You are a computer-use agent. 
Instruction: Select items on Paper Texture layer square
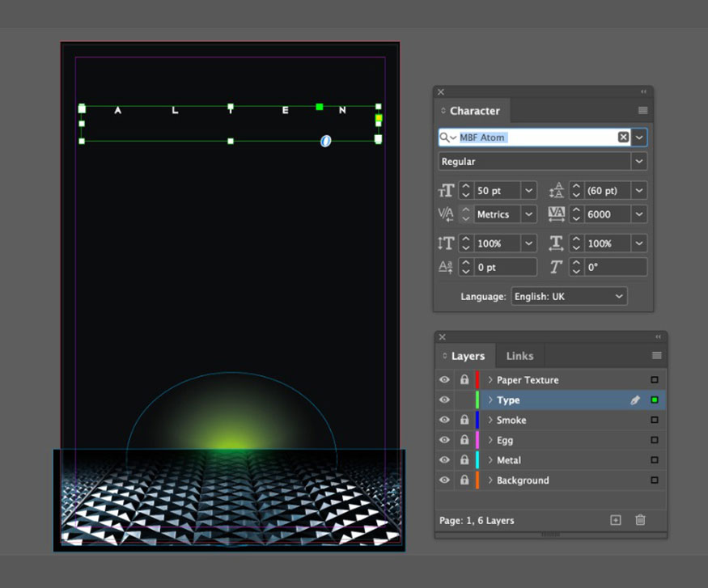pyautogui.click(x=655, y=380)
